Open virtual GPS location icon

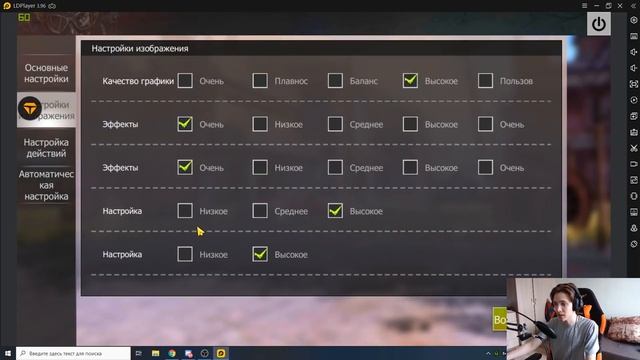tap(633, 228)
